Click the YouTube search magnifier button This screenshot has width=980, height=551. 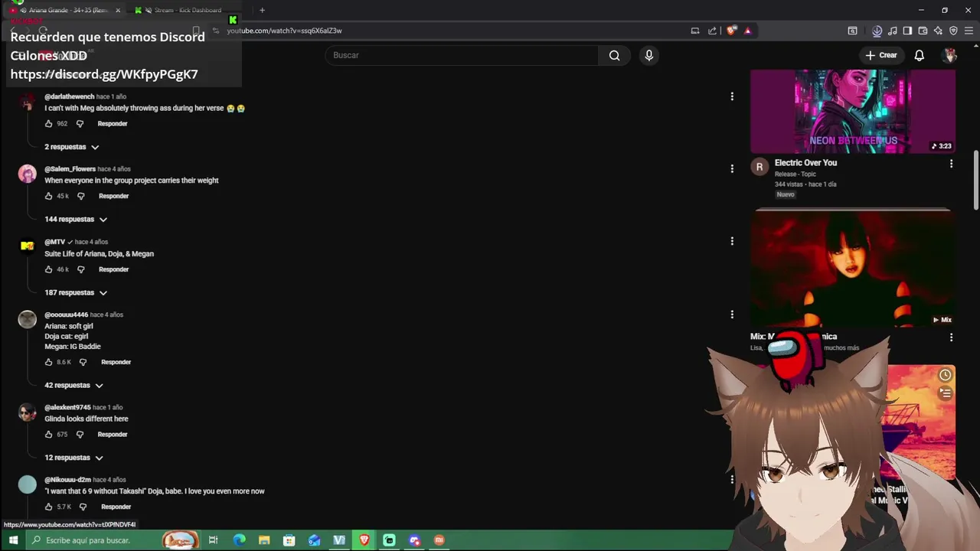point(614,55)
